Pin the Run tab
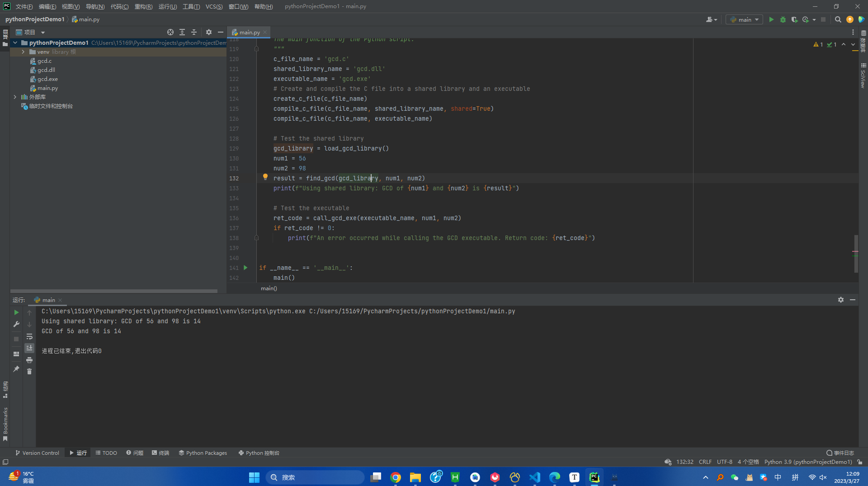868x486 pixels. point(16,369)
